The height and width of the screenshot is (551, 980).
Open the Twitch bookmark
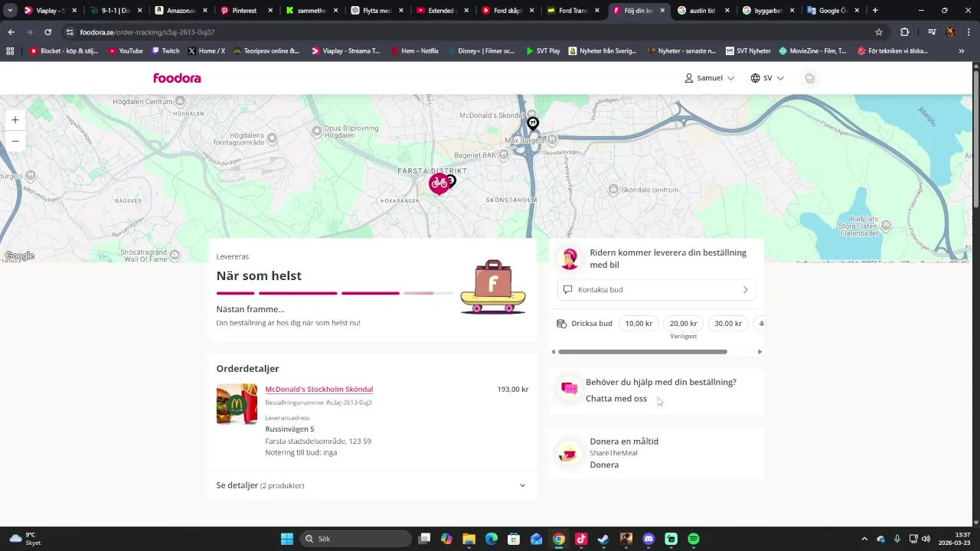[x=165, y=51]
